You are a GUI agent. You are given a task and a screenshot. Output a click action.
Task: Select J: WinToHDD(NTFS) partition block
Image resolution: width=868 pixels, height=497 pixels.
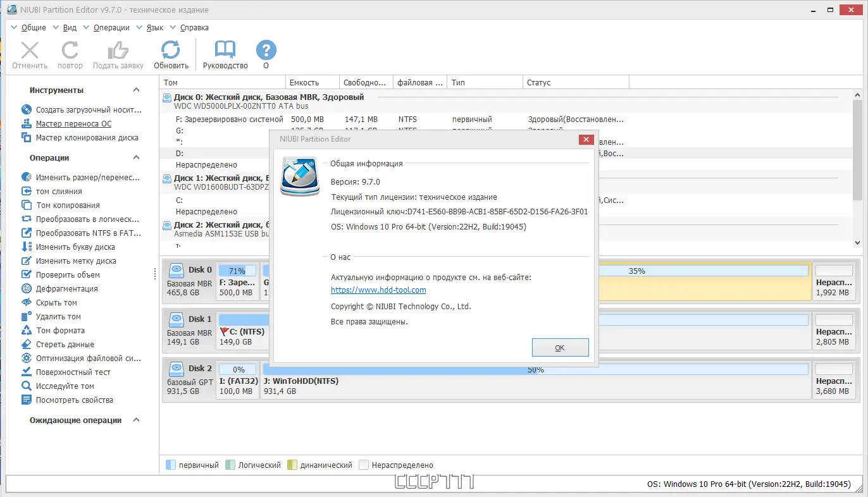(536, 381)
